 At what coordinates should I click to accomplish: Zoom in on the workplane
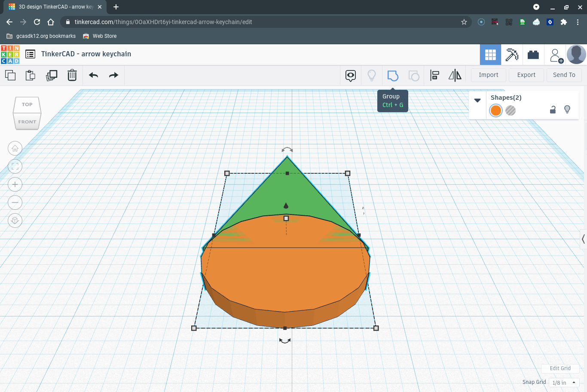pos(15,184)
